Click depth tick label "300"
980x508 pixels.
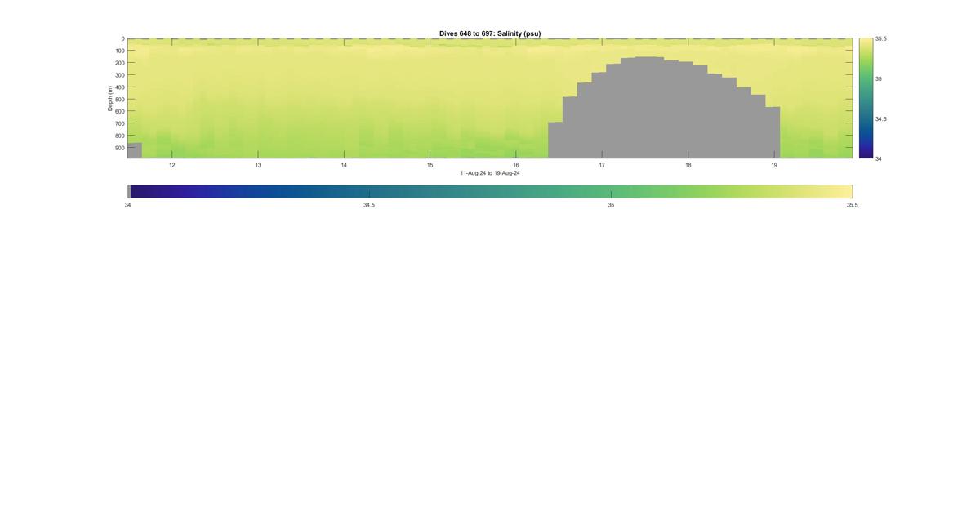click(x=120, y=75)
